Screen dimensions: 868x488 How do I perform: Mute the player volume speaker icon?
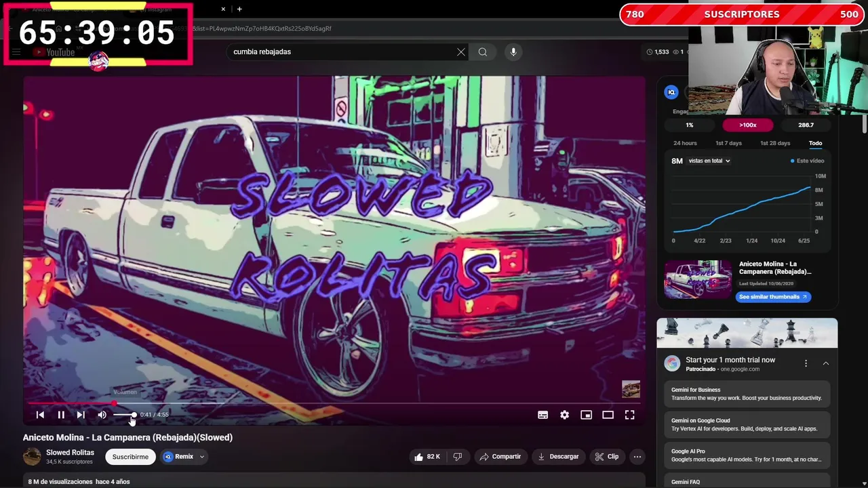(x=102, y=415)
